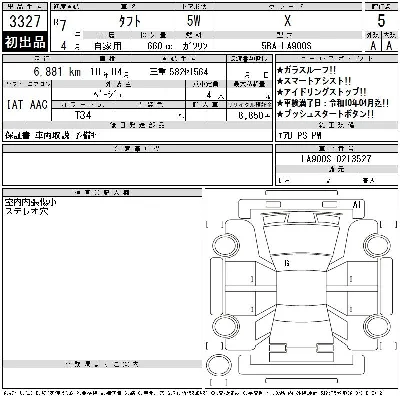Click the grade X

click(x=287, y=21)
